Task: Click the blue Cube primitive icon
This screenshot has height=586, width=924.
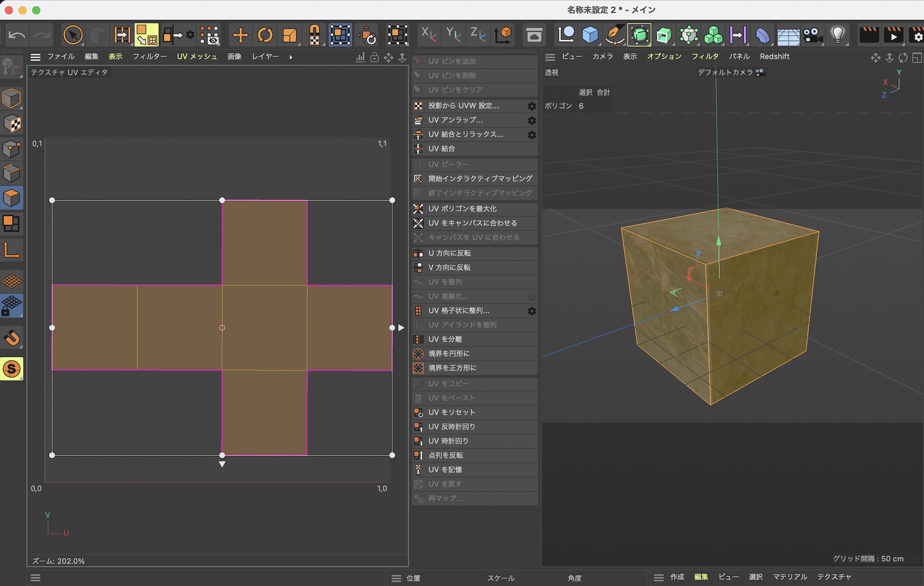Action: [590, 35]
